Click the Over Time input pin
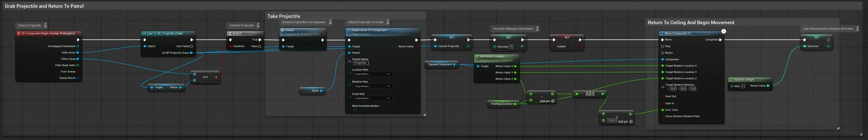The image size is (868, 140). coord(662,110)
